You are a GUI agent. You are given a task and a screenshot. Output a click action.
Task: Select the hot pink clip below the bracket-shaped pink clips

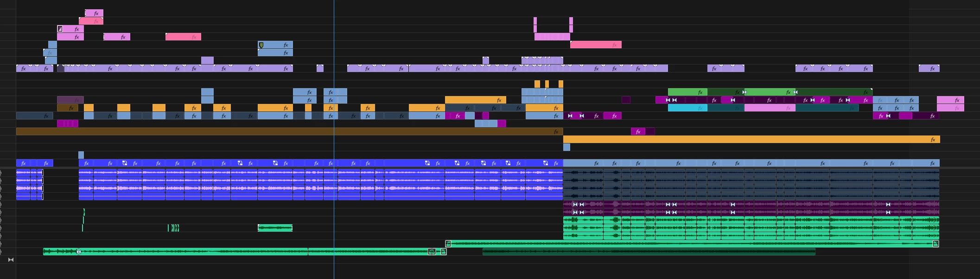pyautogui.click(x=596, y=45)
